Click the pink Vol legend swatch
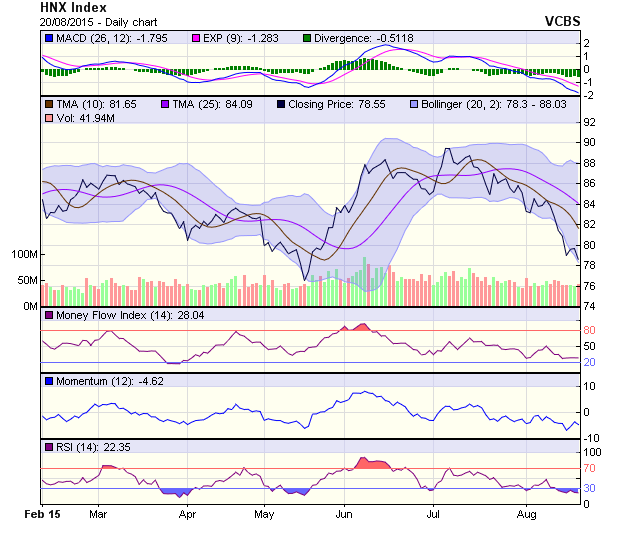Image resolution: width=620 pixels, height=535 pixels. [x=48, y=119]
